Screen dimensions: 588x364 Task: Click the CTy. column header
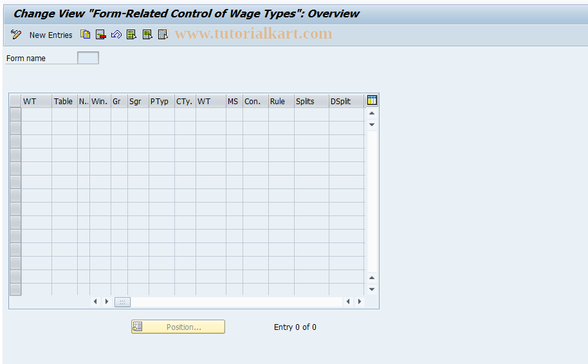click(185, 101)
